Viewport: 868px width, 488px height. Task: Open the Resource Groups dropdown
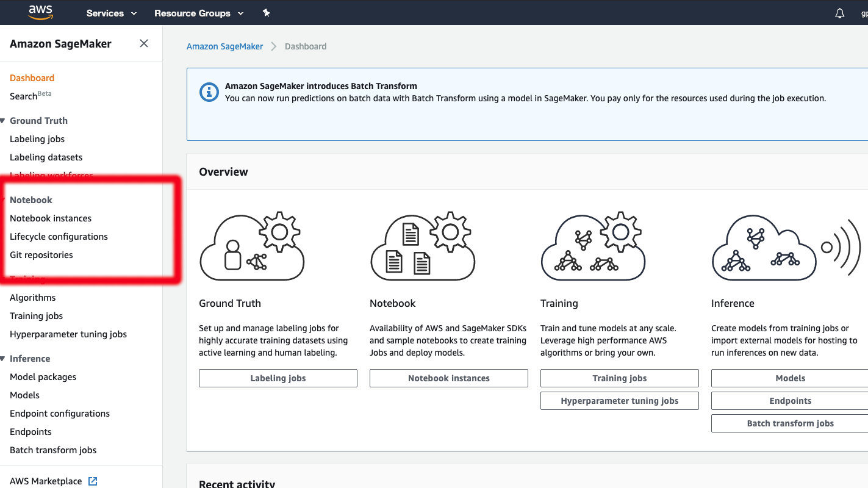(x=199, y=13)
